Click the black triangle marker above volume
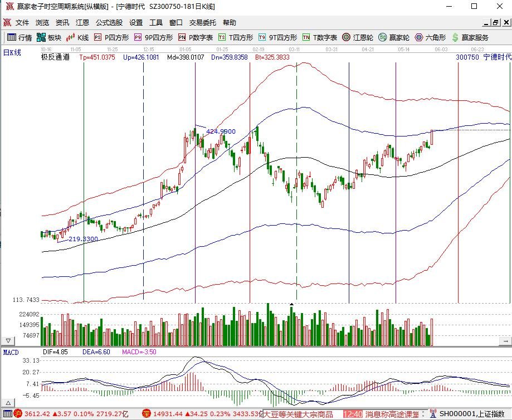512x420 pixels. click(291, 304)
